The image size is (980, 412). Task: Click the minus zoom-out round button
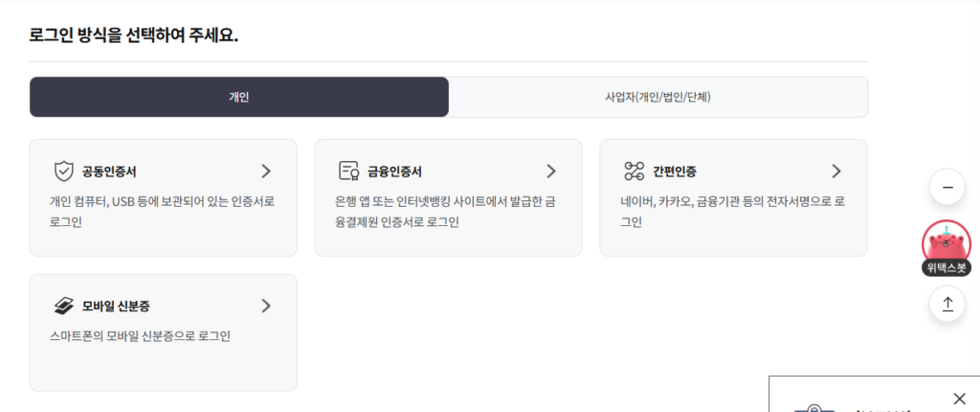947,187
